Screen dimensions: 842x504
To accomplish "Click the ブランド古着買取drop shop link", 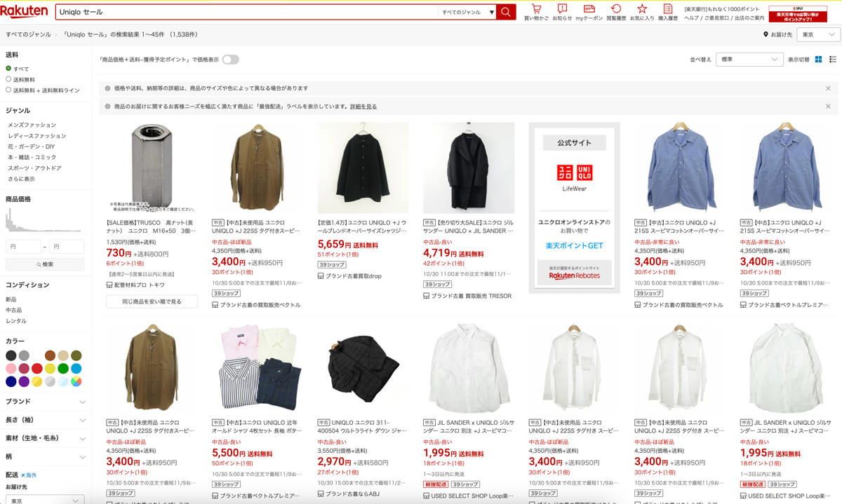I will (354, 276).
